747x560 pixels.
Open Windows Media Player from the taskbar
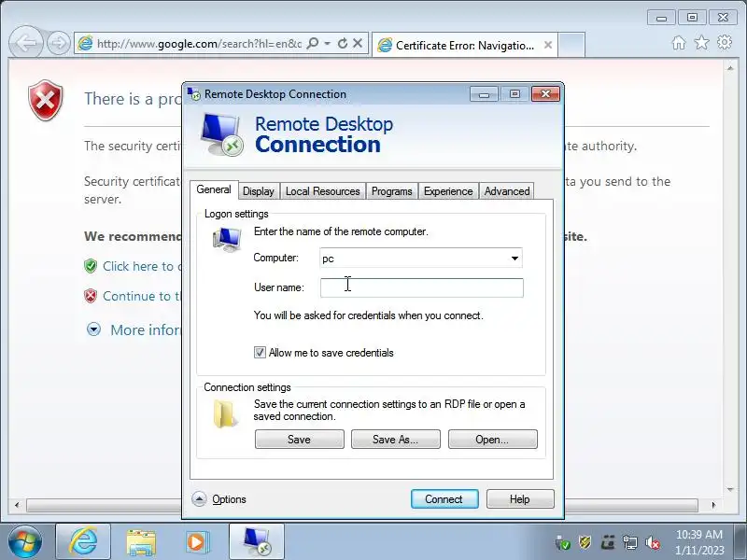[x=196, y=542]
